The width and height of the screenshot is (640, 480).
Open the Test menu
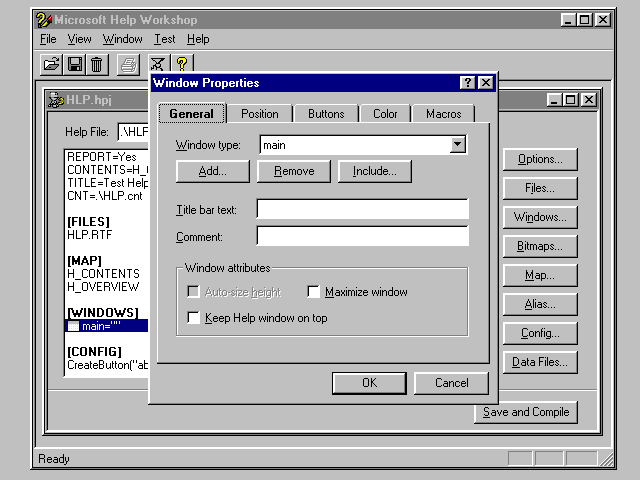pos(164,39)
